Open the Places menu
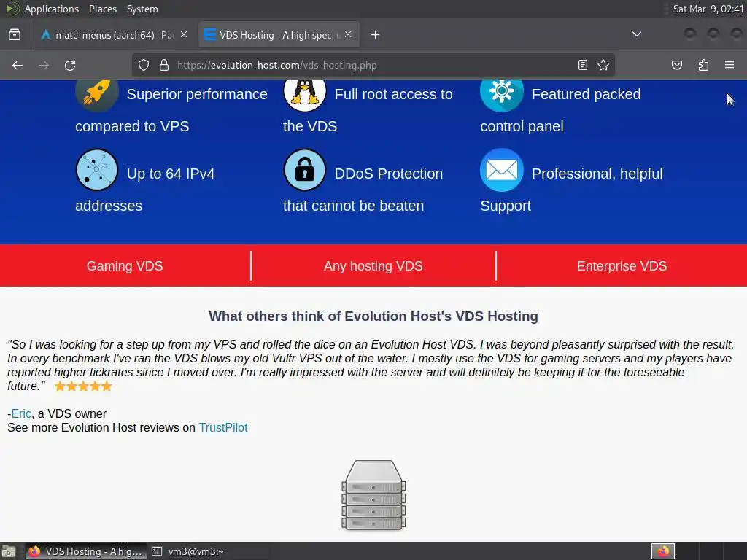Viewport: 747px width, 560px height. click(x=102, y=9)
